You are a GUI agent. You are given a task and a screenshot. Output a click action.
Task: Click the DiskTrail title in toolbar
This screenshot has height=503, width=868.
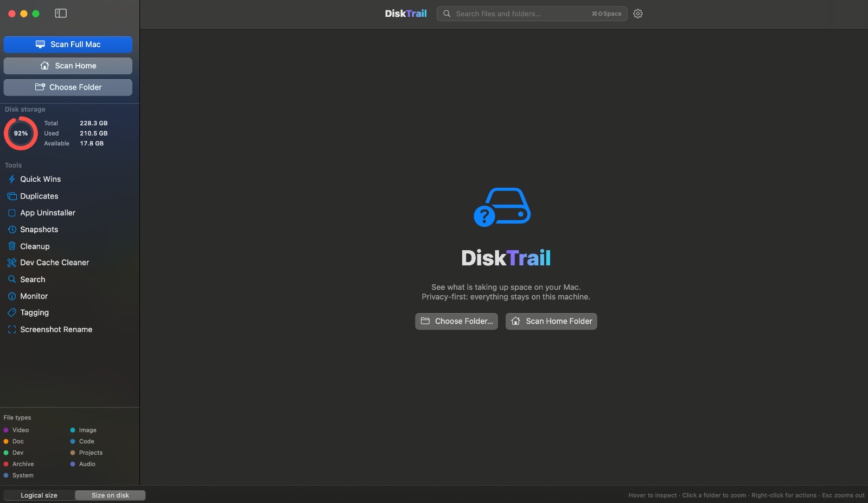(x=406, y=14)
